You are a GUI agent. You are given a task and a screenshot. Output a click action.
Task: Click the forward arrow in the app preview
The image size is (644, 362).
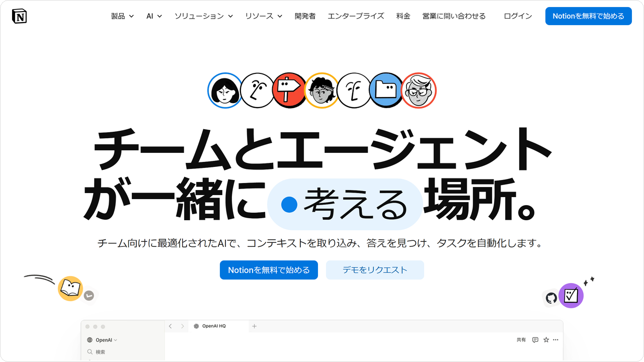182,326
